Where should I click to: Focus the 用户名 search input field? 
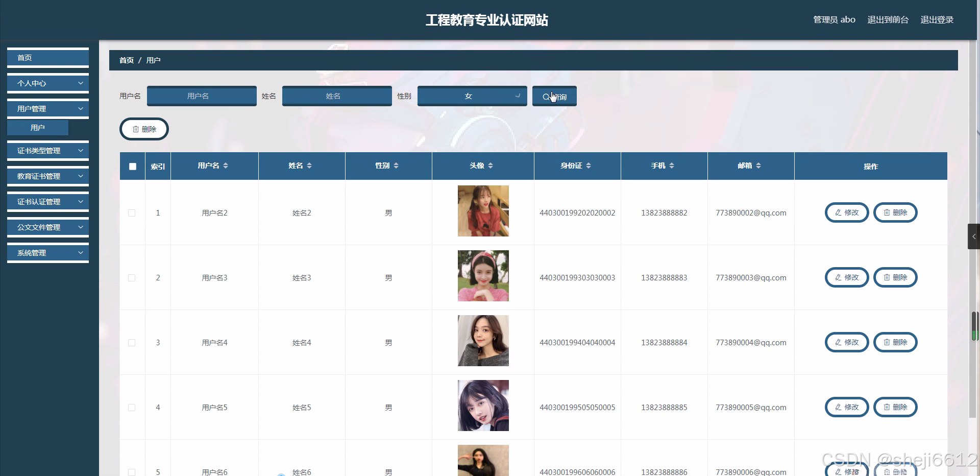tap(202, 96)
